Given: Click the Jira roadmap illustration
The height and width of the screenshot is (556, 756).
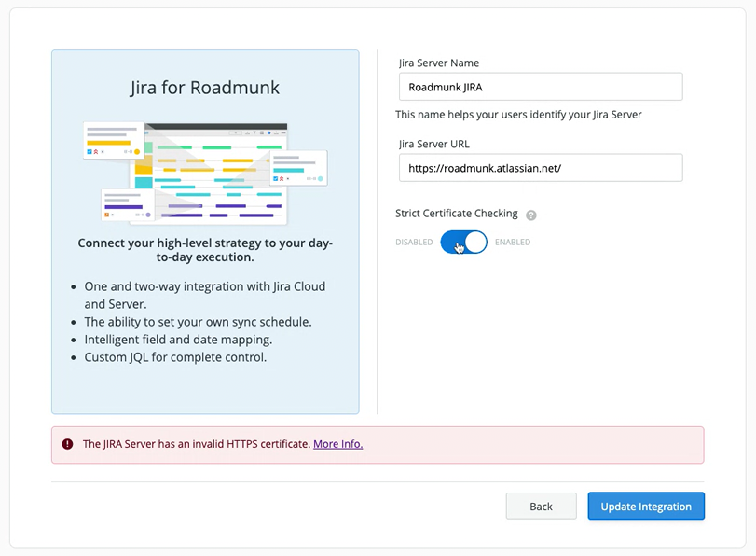Looking at the screenshot, I should (x=205, y=173).
